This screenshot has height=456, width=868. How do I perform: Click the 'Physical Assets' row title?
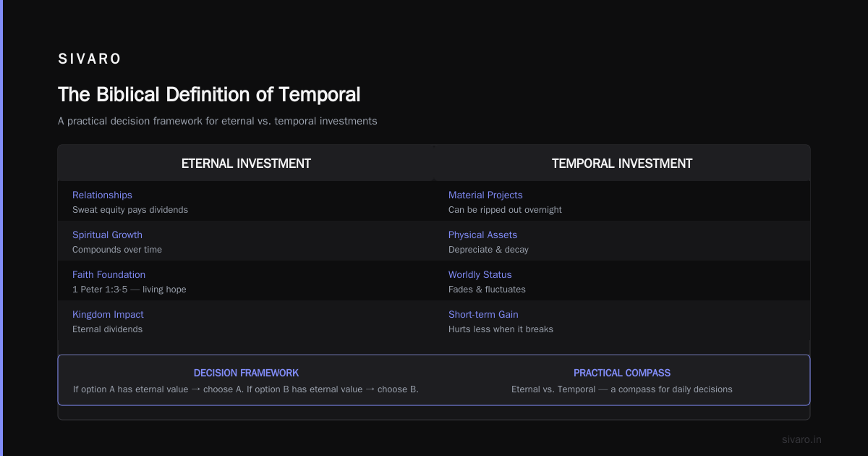pyautogui.click(x=482, y=235)
